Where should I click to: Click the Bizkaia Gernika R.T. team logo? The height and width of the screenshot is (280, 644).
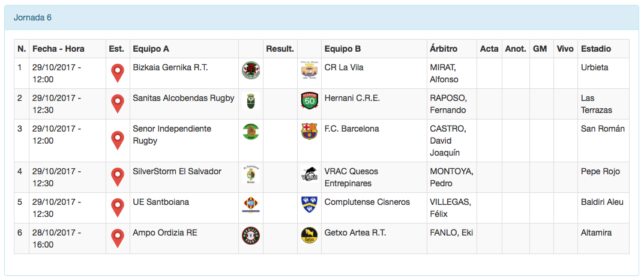point(250,70)
